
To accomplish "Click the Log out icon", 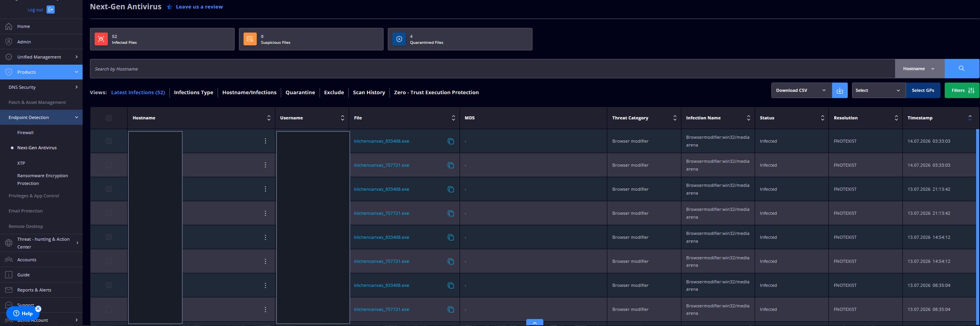I will 50,10.
